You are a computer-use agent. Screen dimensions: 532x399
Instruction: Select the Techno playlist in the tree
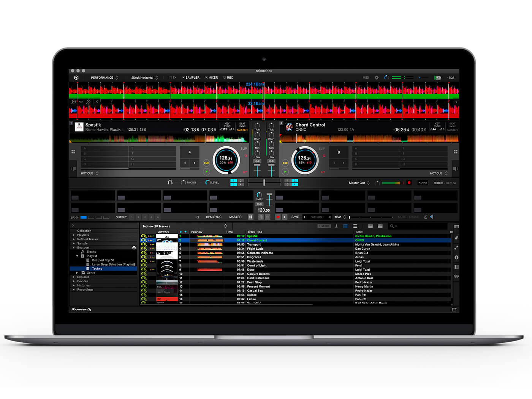[97, 269]
